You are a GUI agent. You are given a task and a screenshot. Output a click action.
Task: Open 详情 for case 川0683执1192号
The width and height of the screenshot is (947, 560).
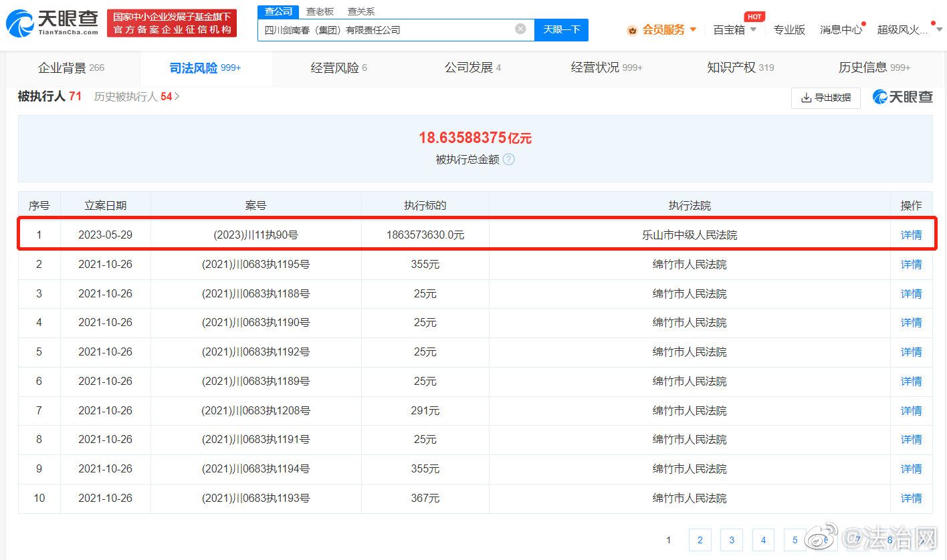[x=911, y=352]
